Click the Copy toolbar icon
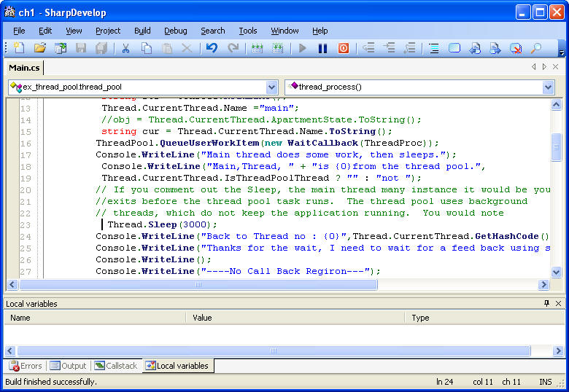The width and height of the screenshot is (569, 392). point(147,48)
